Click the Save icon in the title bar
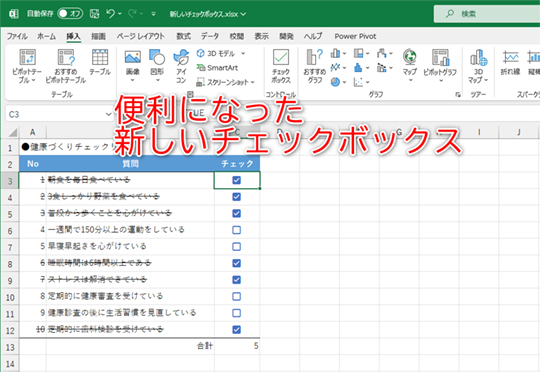This screenshot has height=372, width=540. [94, 14]
